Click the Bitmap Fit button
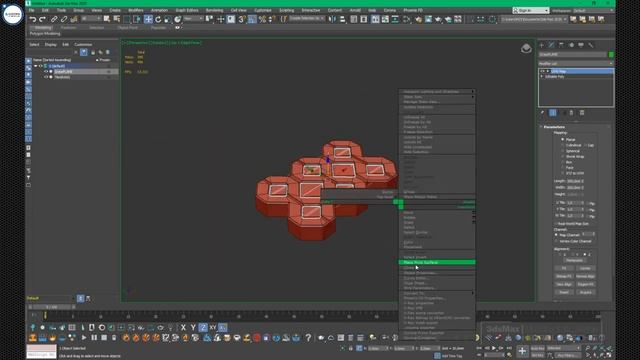 (564, 276)
